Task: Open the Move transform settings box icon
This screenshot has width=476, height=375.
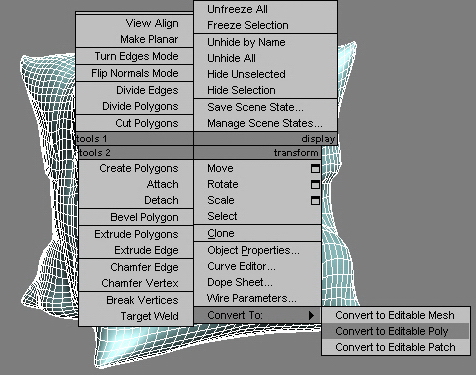Action: point(315,168)
